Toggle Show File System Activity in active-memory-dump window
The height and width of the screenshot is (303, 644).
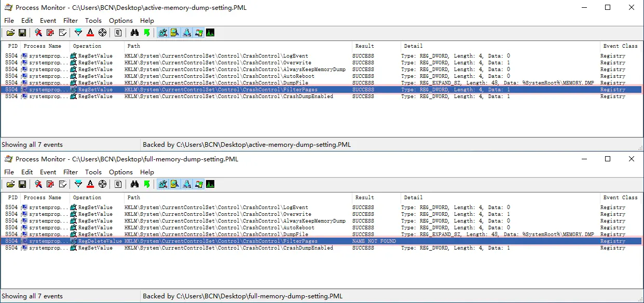[x=175, y=33]
